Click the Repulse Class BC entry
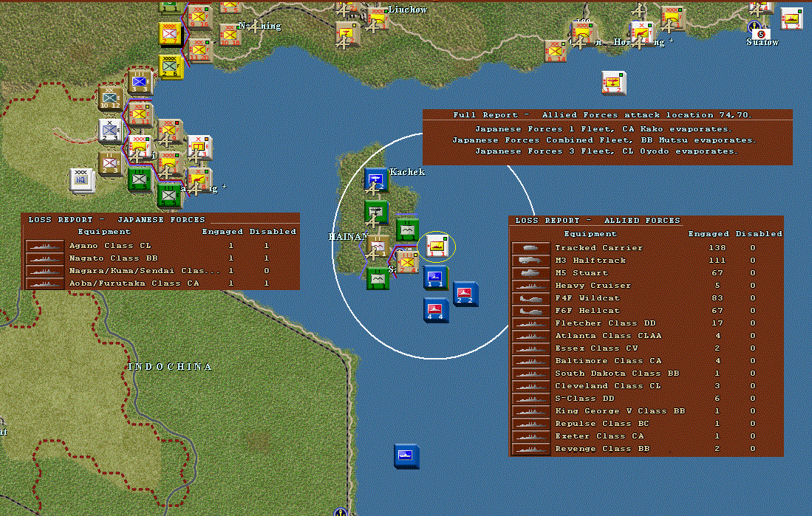Screen dimensions: 812x516 [601, 424]
